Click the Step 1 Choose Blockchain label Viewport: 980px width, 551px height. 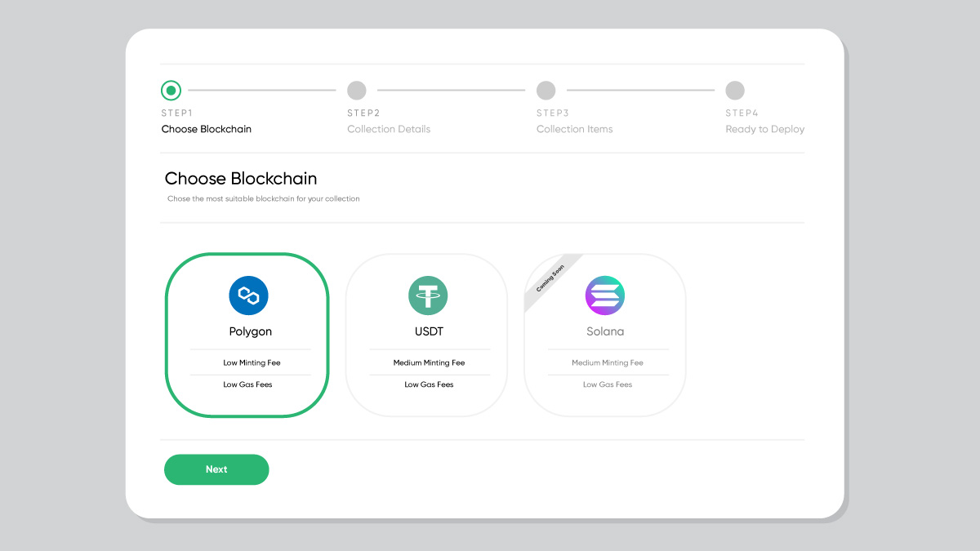(206, 129)
